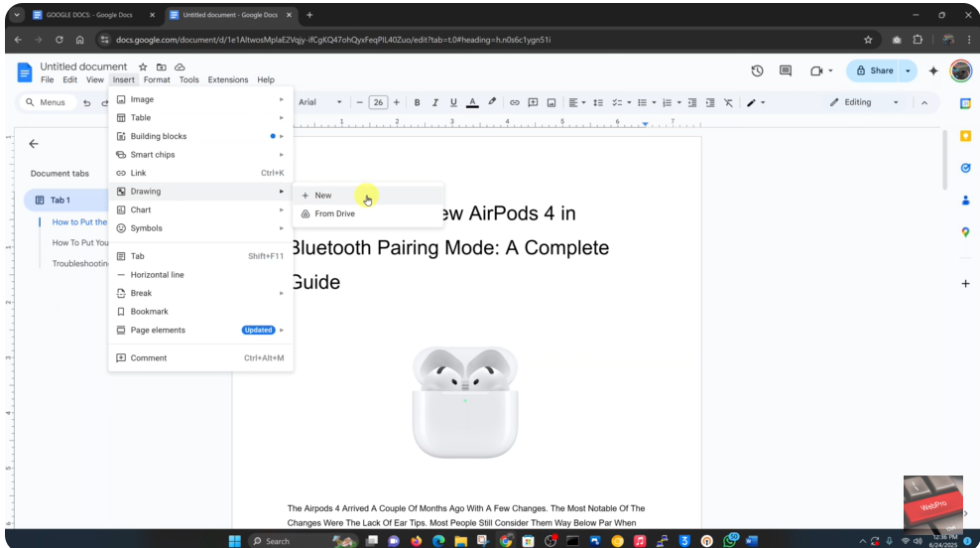This screenshot has width=980, height=548.
Task: Click the move to folder icon
Action: (x=162, y=67)
